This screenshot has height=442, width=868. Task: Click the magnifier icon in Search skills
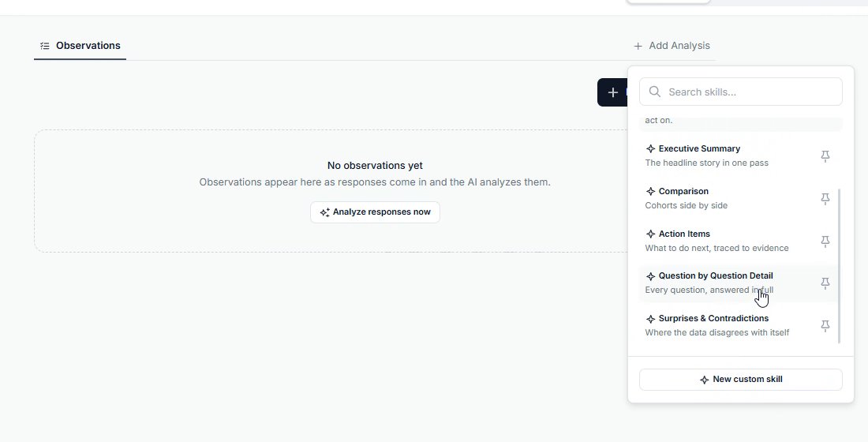655,92
